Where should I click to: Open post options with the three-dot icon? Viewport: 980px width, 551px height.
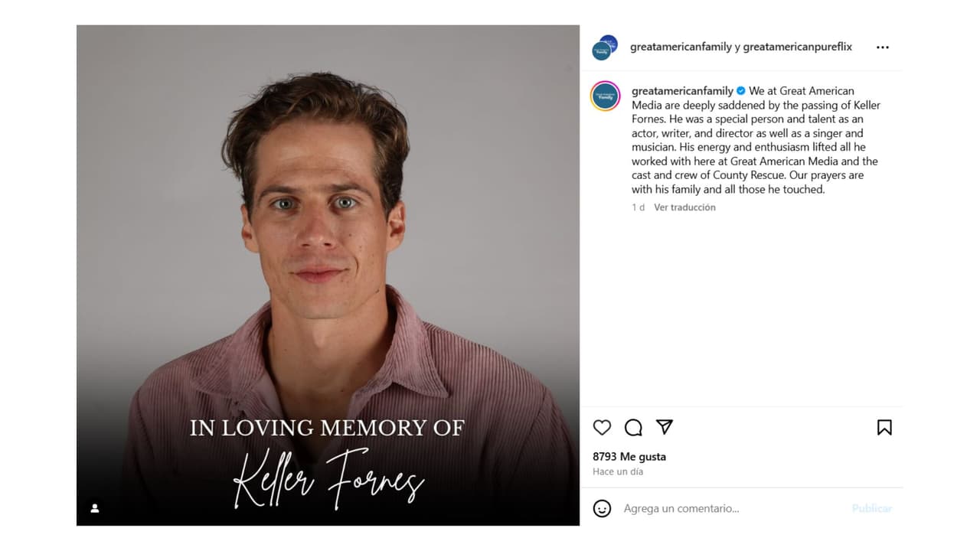(882, 47)
